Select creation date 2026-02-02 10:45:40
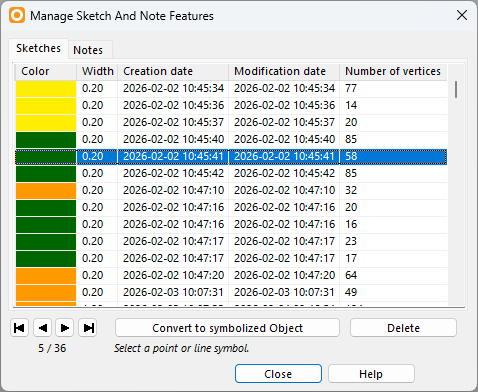The height and width of the screenshot is (392, 478). (173, 139)
